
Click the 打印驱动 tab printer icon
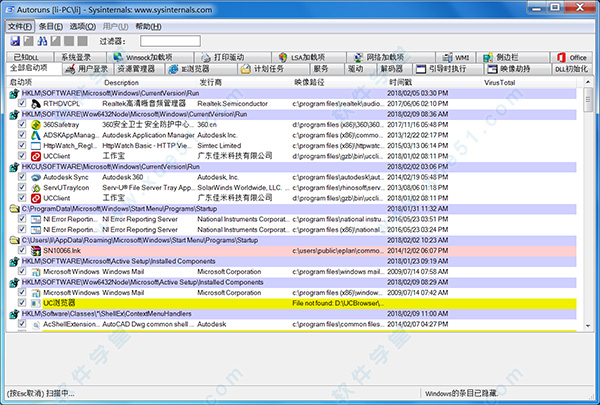coord(206,57)
